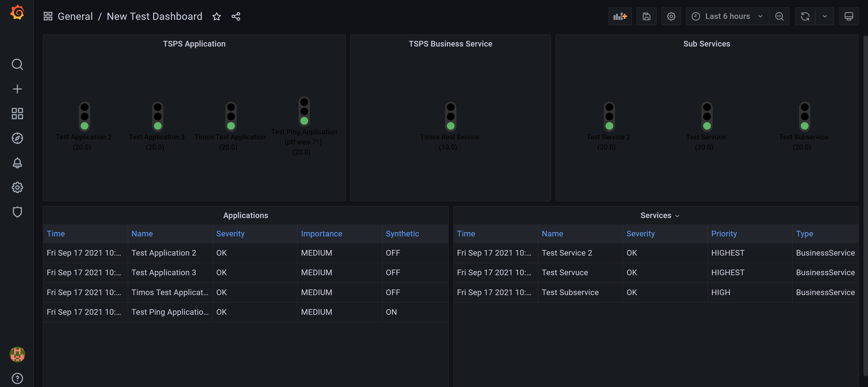Click the Test Application 2 traffic light
The height and width of the screenshot is (387, 868).
tap(84, 117)
